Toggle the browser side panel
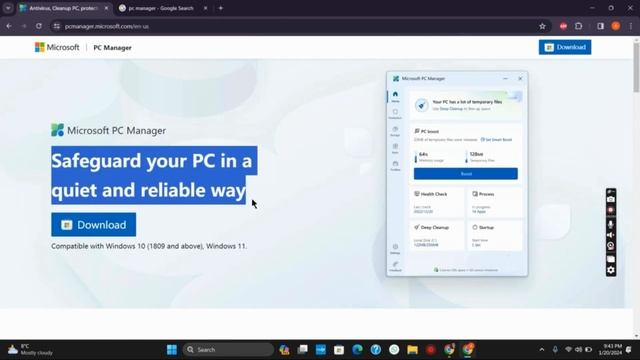The image size is (640, 360). click(x=600, y=26)
